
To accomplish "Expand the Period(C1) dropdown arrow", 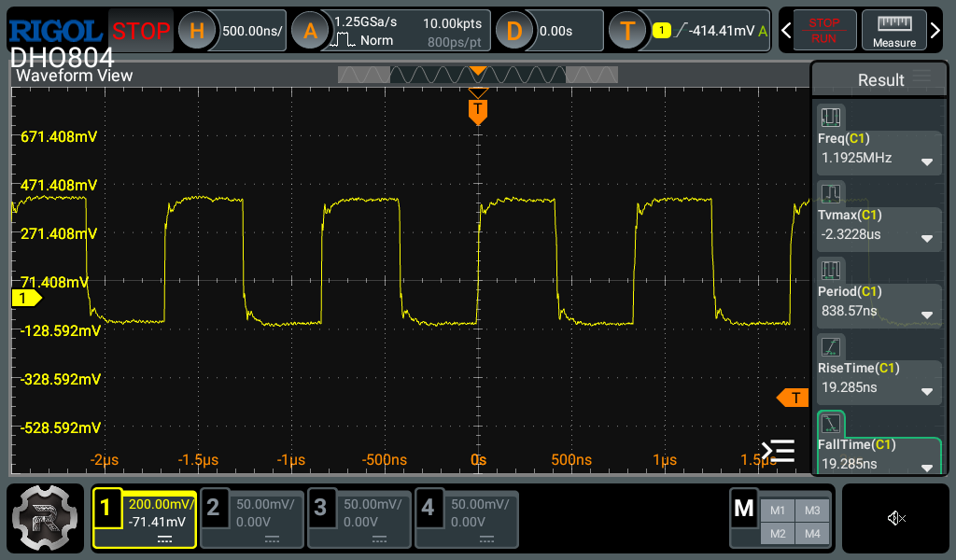I will (927, 316).
